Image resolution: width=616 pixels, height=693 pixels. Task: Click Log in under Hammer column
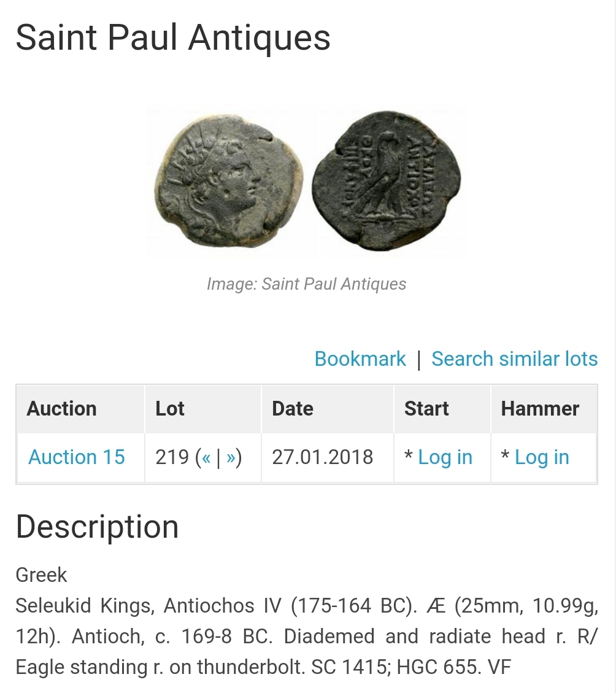coord(542,457)
